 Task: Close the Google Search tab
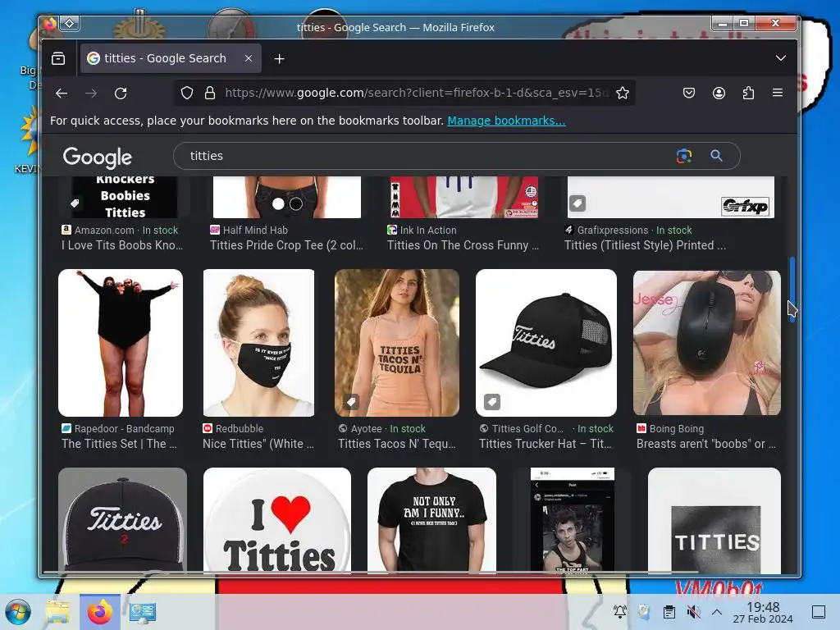click(248, 58)
